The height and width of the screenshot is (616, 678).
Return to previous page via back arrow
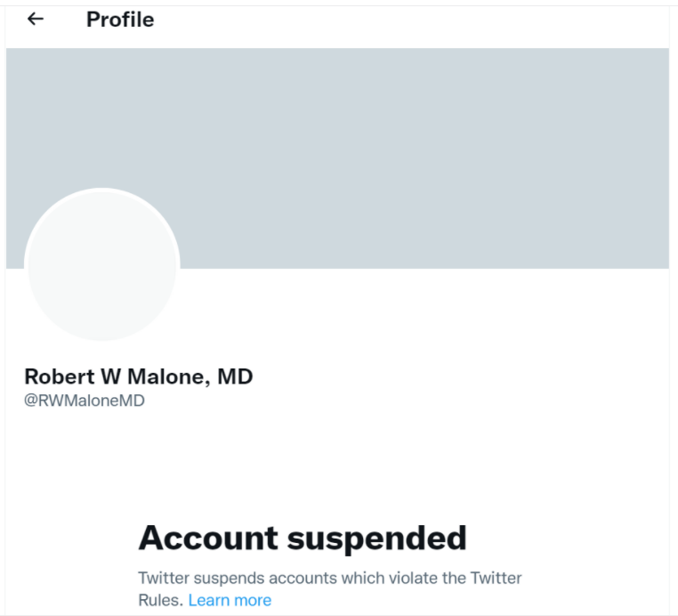point(36,19)
